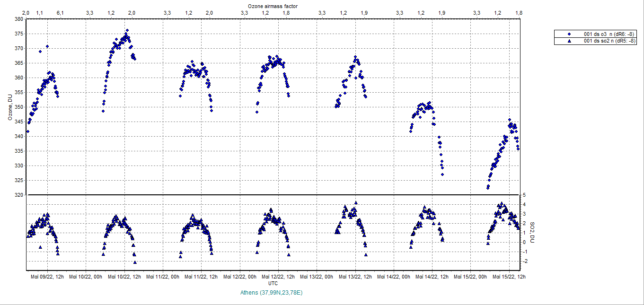
Task: Select the '001 ds so2 n' legend label
Action: coord(608,41)
